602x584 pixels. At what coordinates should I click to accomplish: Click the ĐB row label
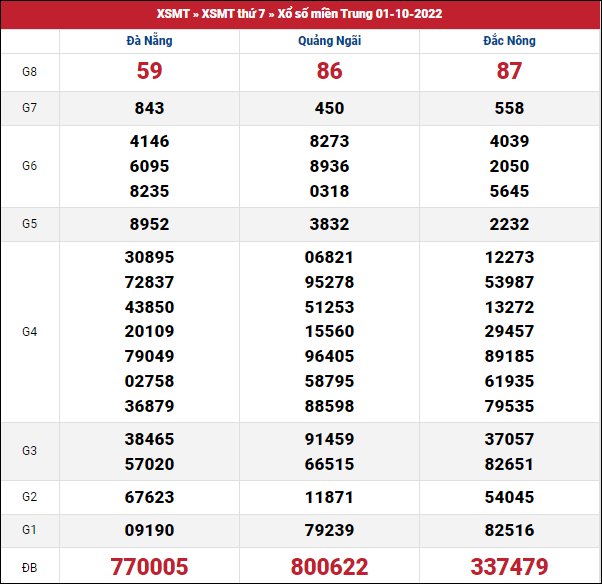(30, 567)
